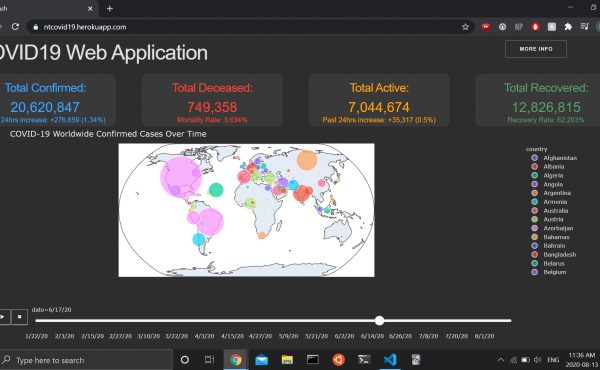Bookmark this page with star icon
The width and height of the screenshot is (600, 370).
[465, 27]
